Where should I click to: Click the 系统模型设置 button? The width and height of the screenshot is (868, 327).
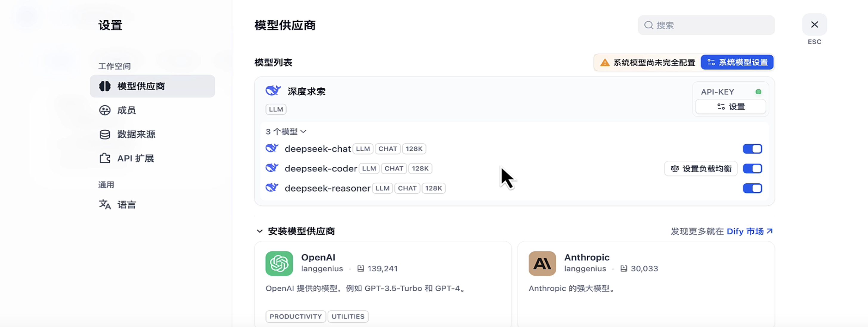click(737, 62)
